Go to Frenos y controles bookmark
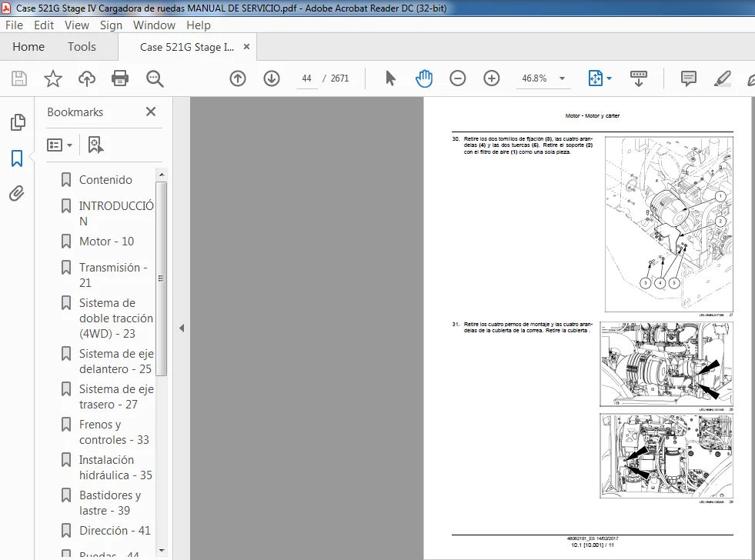The width and height of the screenshot is (755, 560). 114,432
